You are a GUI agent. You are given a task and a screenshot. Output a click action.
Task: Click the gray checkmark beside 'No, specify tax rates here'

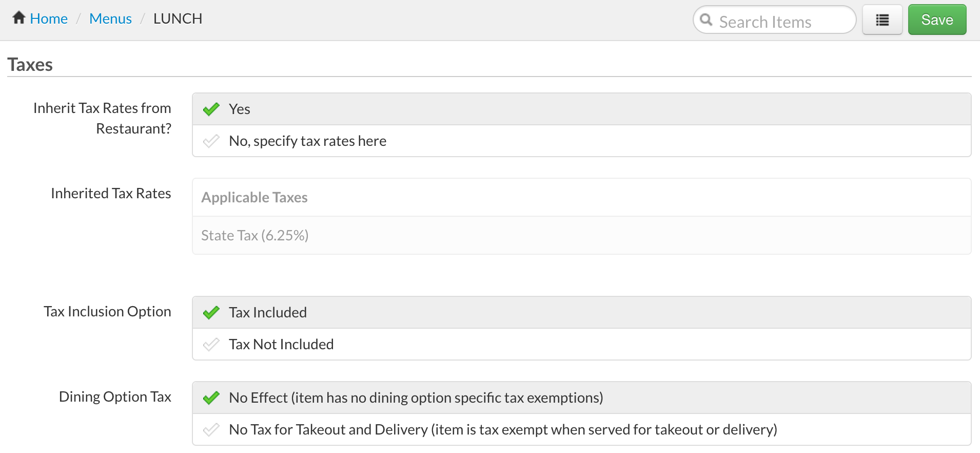coord(211,141)
